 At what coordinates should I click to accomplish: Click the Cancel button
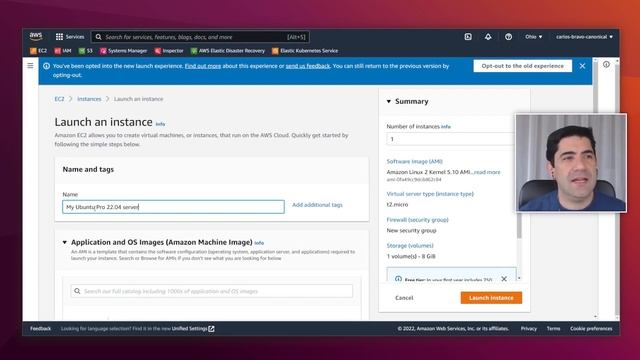pyautogui.click(x=404, y=298)
